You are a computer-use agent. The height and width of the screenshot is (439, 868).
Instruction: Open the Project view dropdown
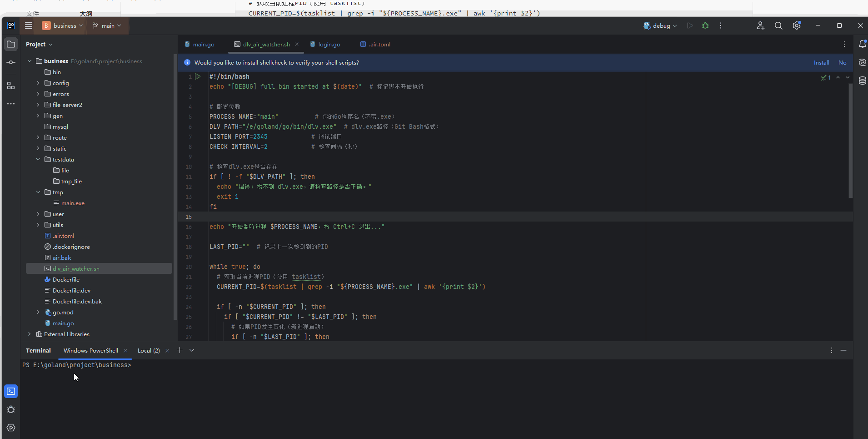[x=39, y=44]
